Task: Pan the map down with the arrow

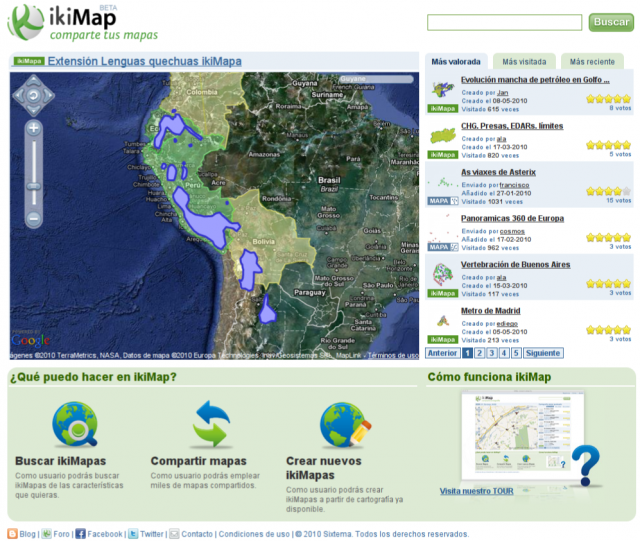Action: tap(33, 110)
